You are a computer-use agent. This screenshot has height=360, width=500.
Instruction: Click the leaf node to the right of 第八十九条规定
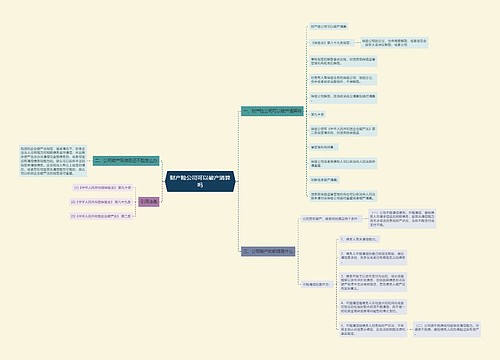click(x=394, y=43)
